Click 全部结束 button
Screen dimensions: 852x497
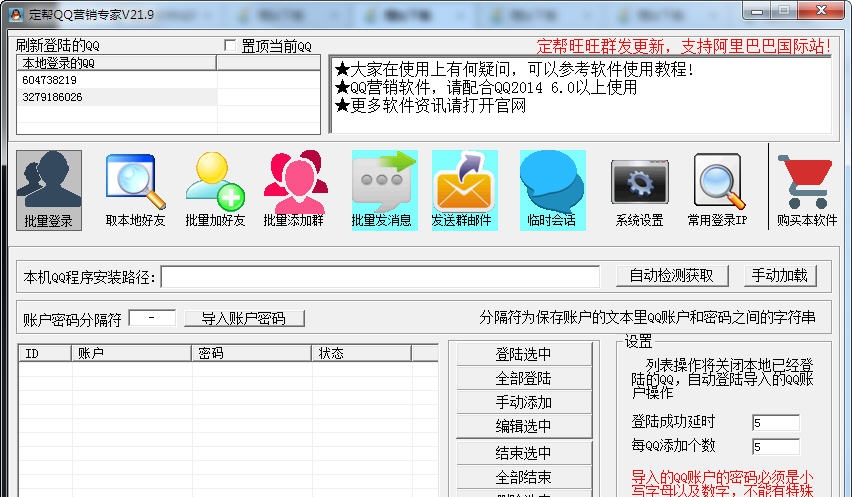click(x=524, y=477)
